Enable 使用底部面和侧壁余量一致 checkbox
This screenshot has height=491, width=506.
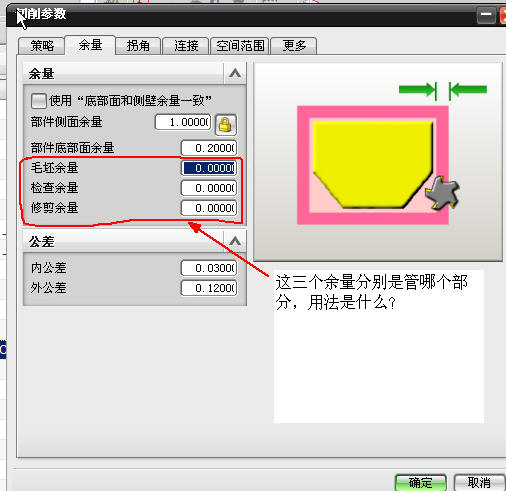pyautogui.click(x=38, y=100)
